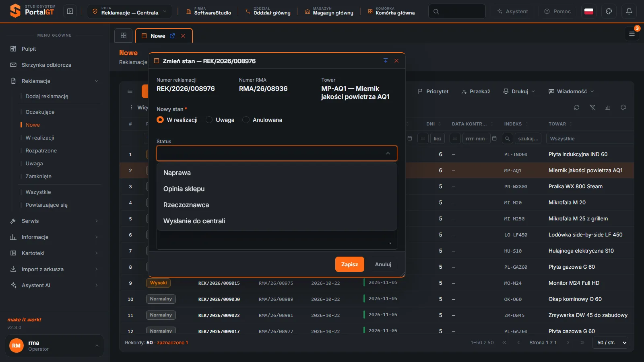The width and height of the screenshot is (644, 362).
Task: Click the Data kontr. calendar icon
Action: click(x=494, y=138)
